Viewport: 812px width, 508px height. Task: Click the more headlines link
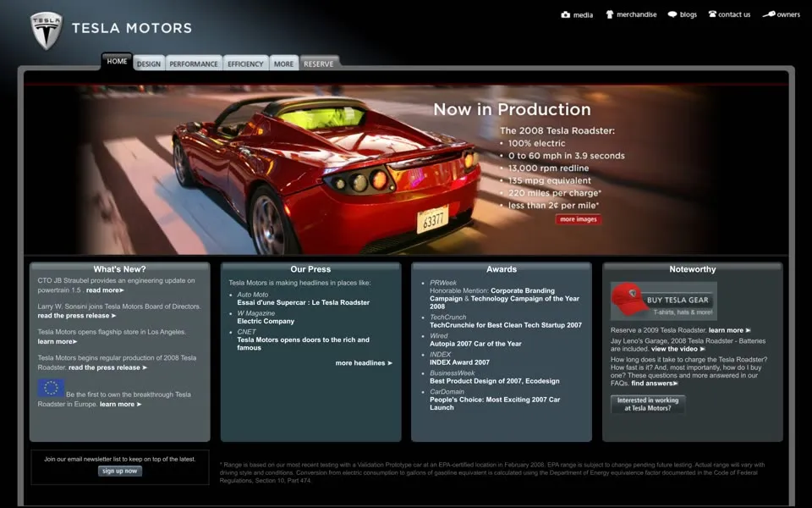[x=364, y=363]
